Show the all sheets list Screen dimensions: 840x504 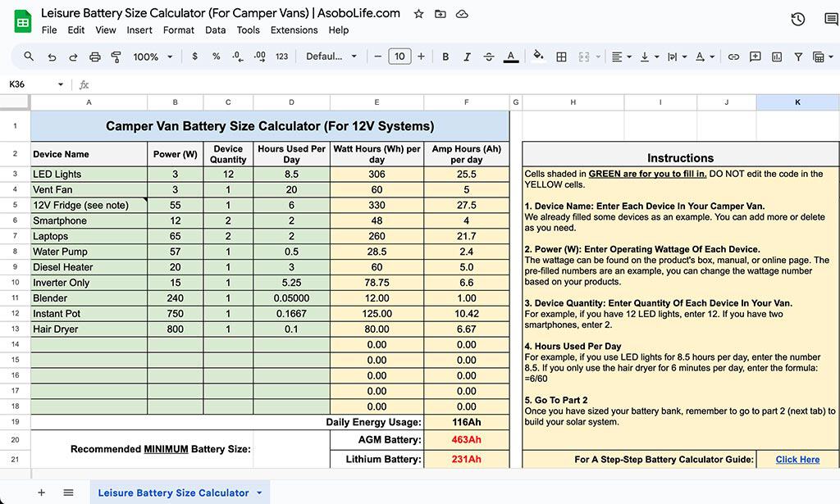[68, 493]
